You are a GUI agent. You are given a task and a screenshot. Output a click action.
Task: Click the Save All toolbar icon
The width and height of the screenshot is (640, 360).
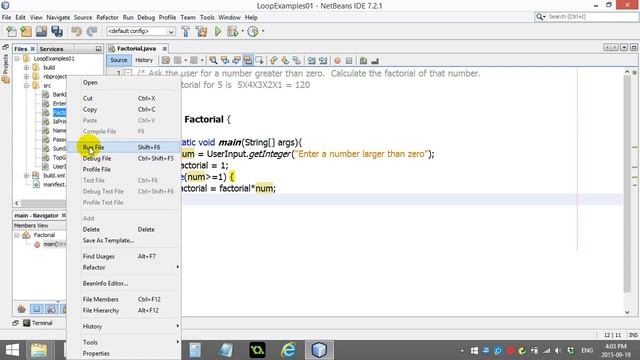pyautogui.click(x=57, y=31)
